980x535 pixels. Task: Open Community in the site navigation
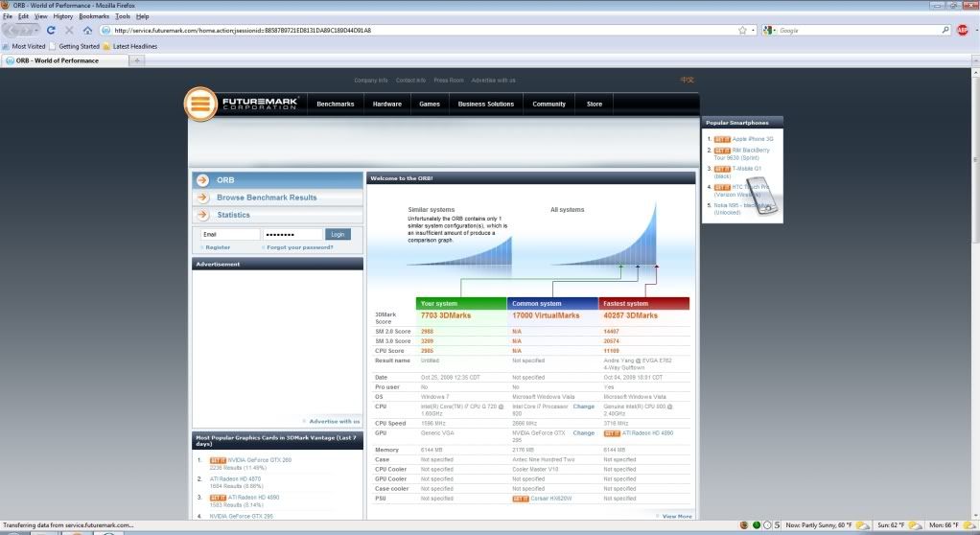(548, 105)
